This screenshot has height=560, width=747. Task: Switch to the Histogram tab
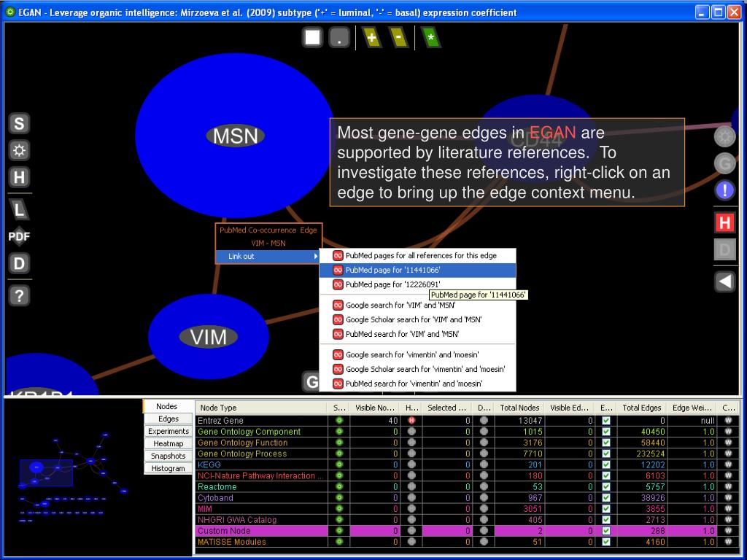click(x=169, y=468)
